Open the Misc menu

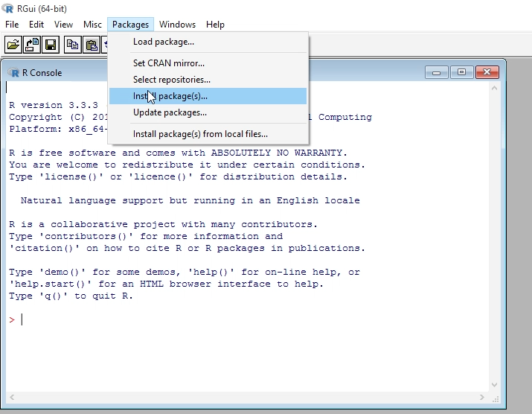tap(92, 25)
